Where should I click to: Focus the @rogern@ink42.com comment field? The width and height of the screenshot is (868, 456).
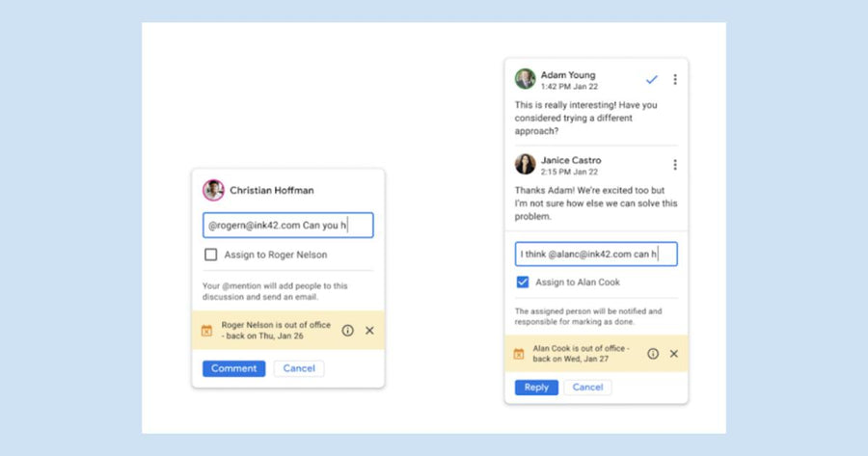pyautogui.click(x=287, y=226)
